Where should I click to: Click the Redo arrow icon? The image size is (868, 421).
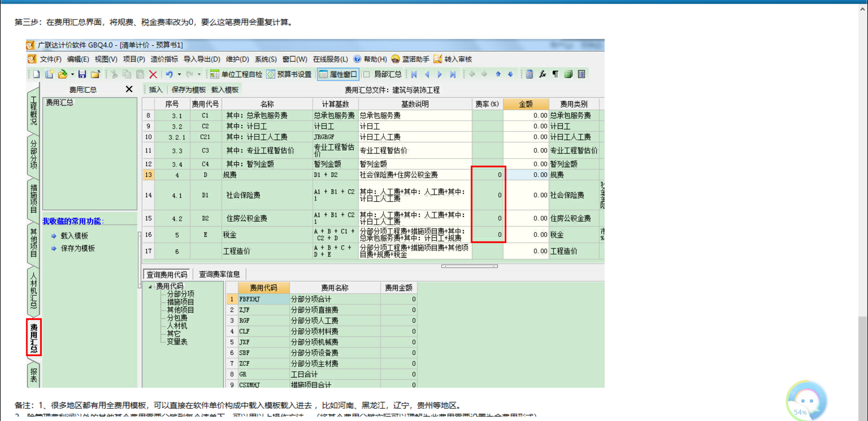click(x=189, y=74)
